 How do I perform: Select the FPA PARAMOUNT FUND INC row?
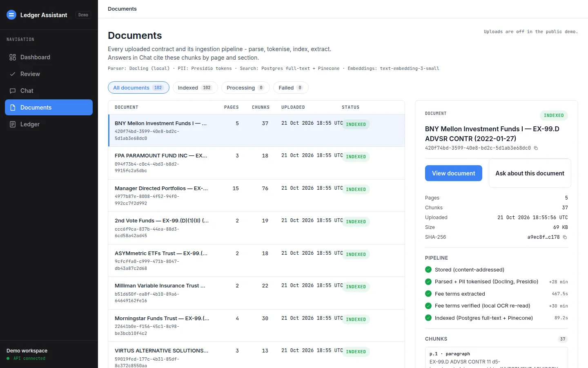(x=256, y=163)
